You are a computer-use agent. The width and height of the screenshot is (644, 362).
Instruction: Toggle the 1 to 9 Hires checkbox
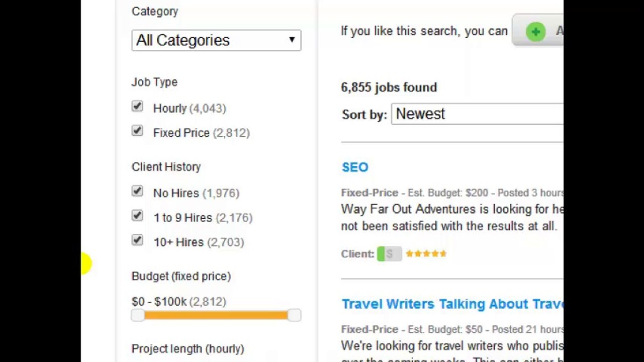coord(137,216)
